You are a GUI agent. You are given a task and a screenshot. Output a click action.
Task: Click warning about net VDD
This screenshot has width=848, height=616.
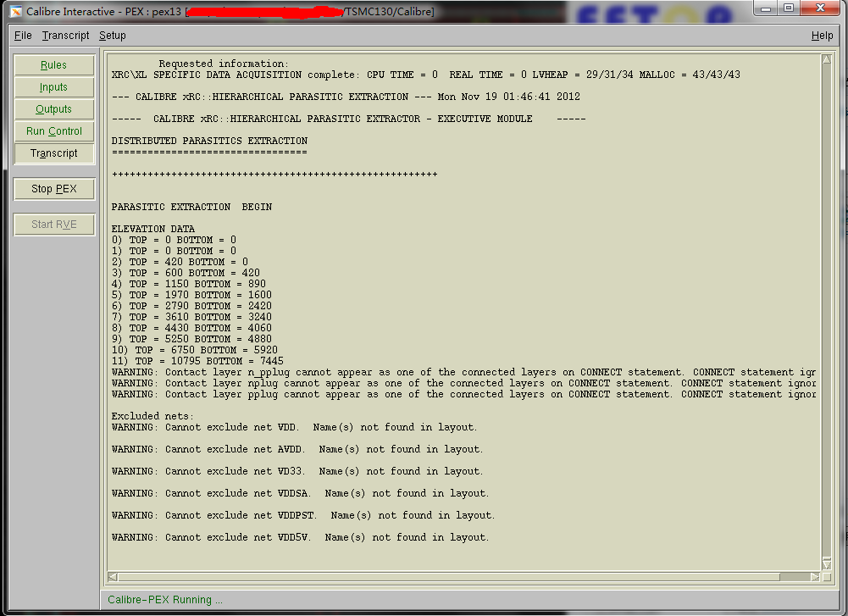click(x=294, y=427)
